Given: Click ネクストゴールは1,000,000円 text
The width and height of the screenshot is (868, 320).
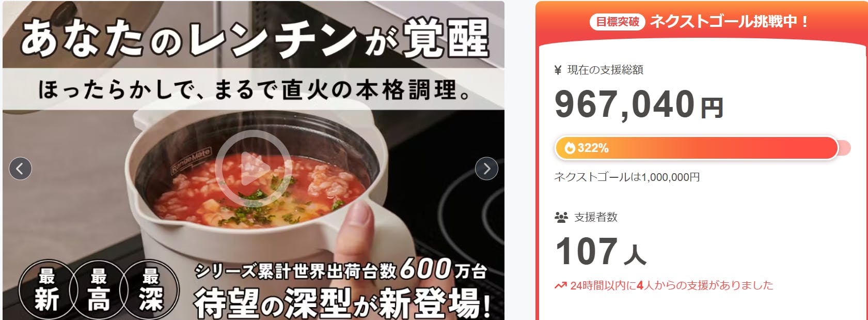Looking at the screenshot, I should point(627,177).
